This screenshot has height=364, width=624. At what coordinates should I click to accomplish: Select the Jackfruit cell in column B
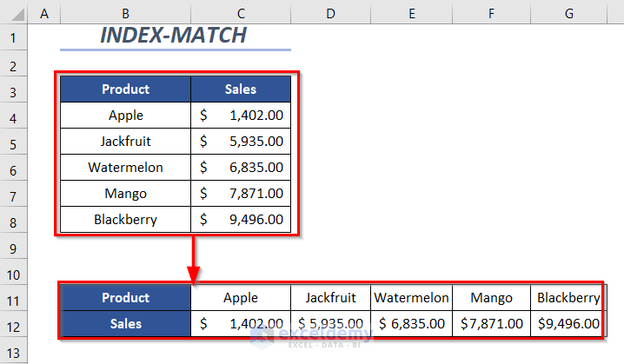tap(126, 141)
